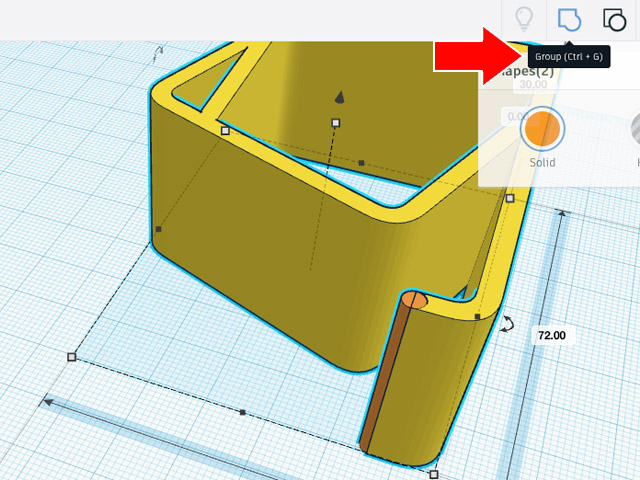Click the Group shapes icon
The height and width of the screenshot is (480, 640).
[x=570, y=19]
